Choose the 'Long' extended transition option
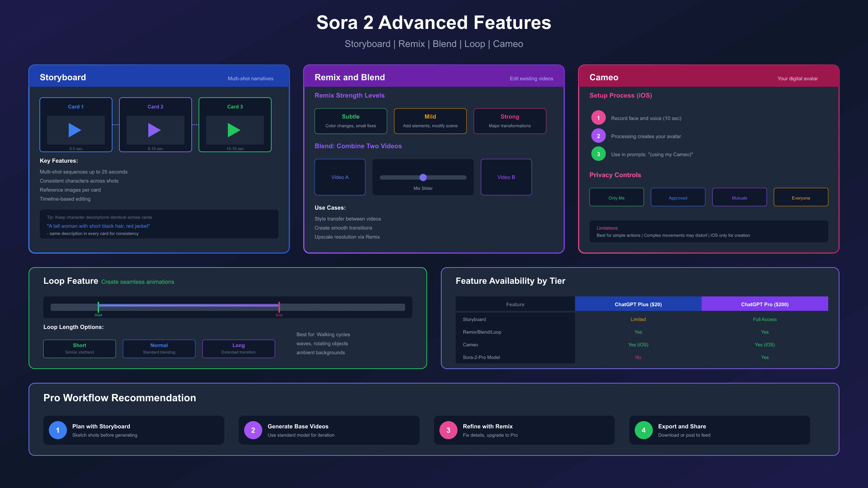The width and height of the screenshot is (868, 488). point(238,348)
